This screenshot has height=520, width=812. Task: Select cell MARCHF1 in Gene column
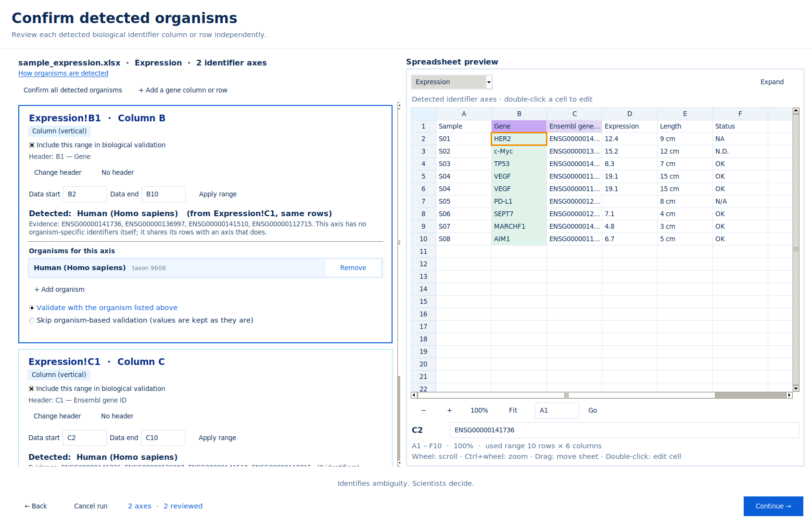(x=519, y=226)
